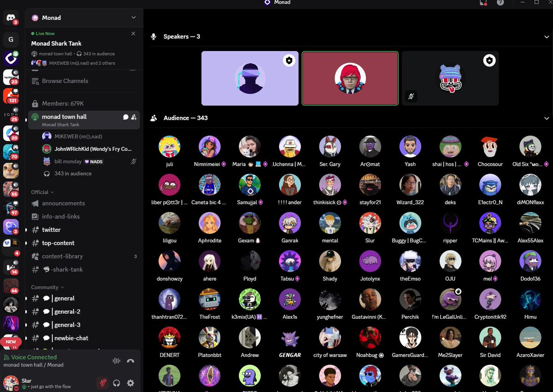Screen dimensions: 553x392
Task: Open Slur's user profile avatar in panel
Action: (x=11, y=383)
